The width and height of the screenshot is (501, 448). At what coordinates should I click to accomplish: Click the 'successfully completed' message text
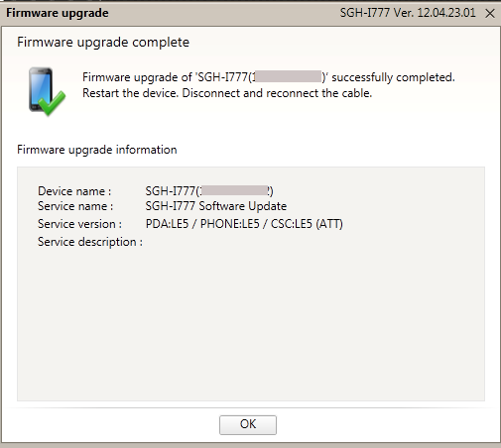(x=393, y=77)
